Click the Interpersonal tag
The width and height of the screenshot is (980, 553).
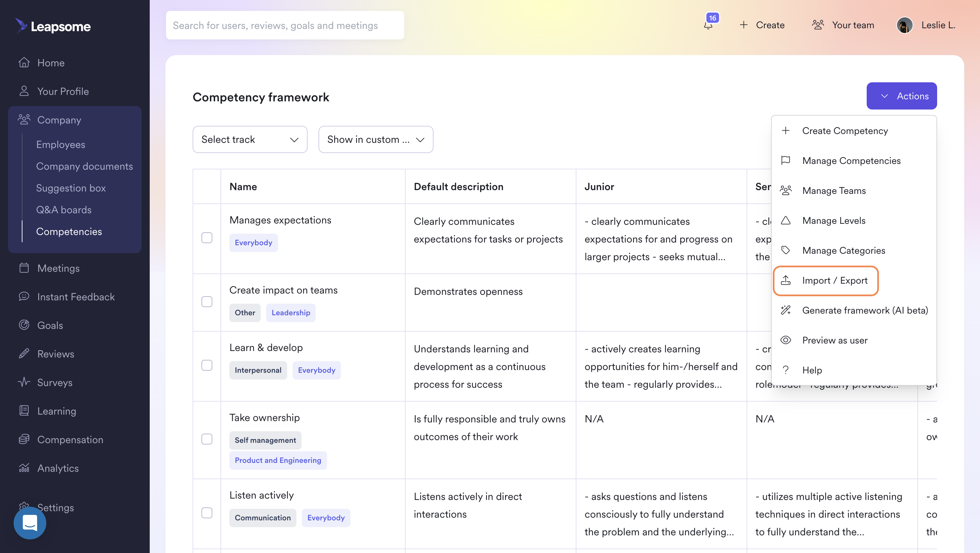[x=258, y=370]
